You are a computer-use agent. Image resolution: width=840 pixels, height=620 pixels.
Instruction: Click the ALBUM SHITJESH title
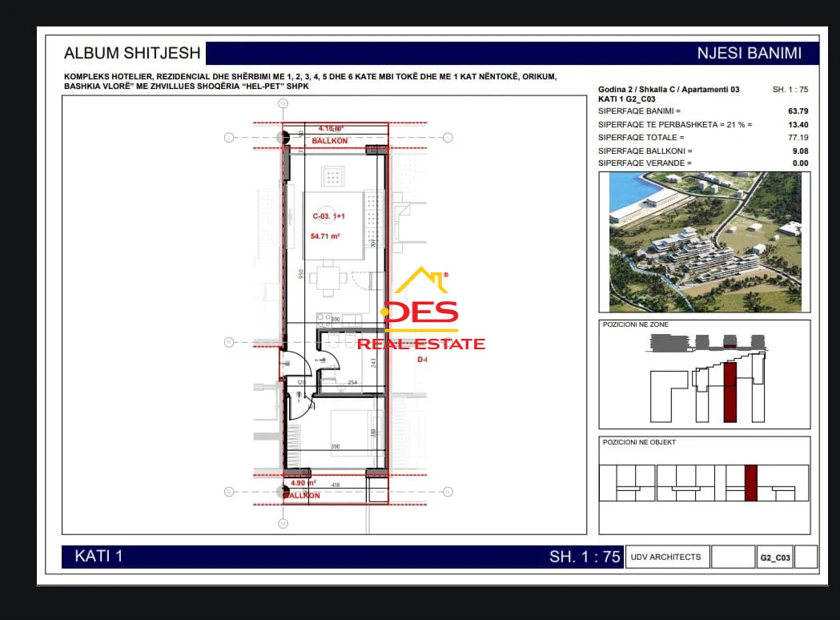point(132,53)
